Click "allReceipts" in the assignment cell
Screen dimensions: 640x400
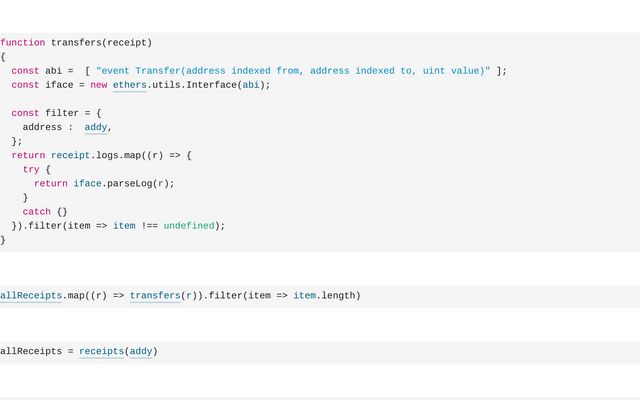pyautogui.click(x=31, y=351)
